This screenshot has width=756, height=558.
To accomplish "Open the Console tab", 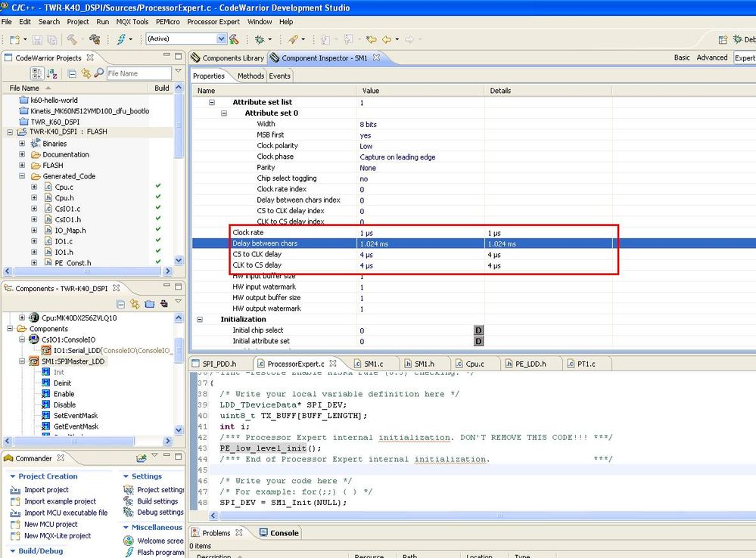I will (279, 533).
